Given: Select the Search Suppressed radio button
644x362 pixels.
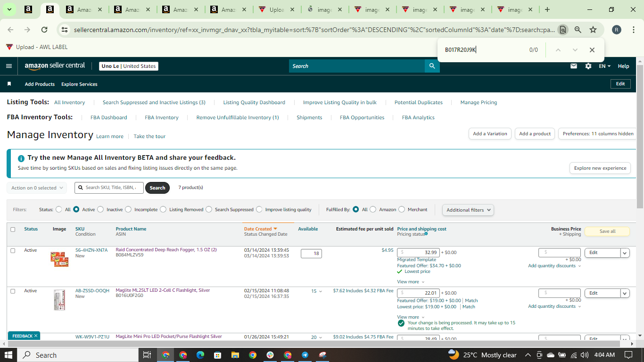Looking at the screenshot, I should tap(209, 209).
